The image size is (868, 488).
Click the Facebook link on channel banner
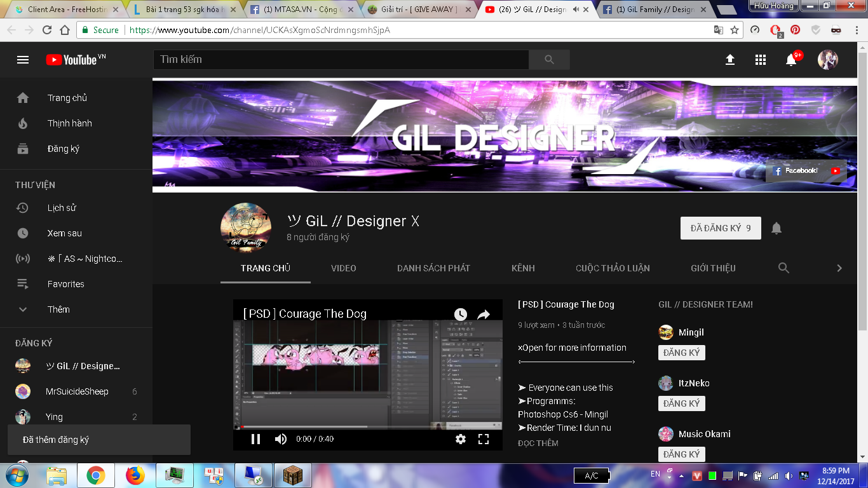pyautogui.click(x=796, y=171)
